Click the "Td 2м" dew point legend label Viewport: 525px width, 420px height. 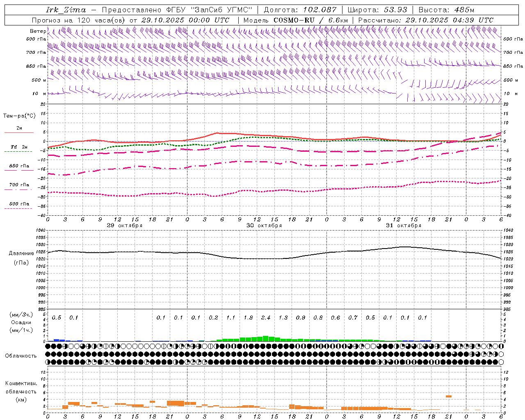coord(19,147)
